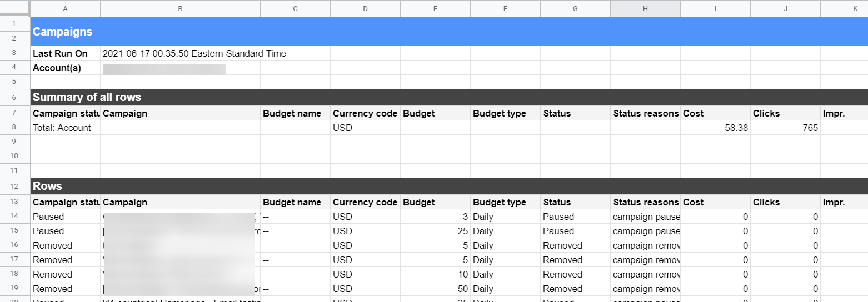Click the Total: Account cell
The image size is (868, 302).
66,128
